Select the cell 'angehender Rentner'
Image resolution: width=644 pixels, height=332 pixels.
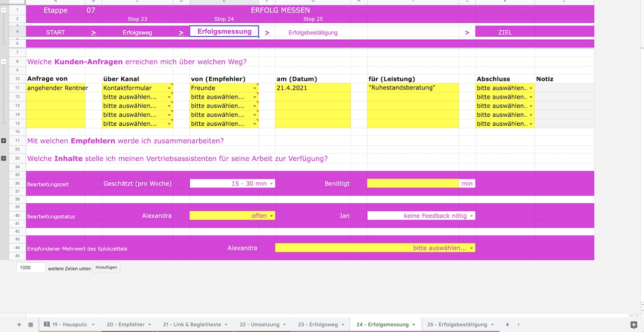[56, 88]
